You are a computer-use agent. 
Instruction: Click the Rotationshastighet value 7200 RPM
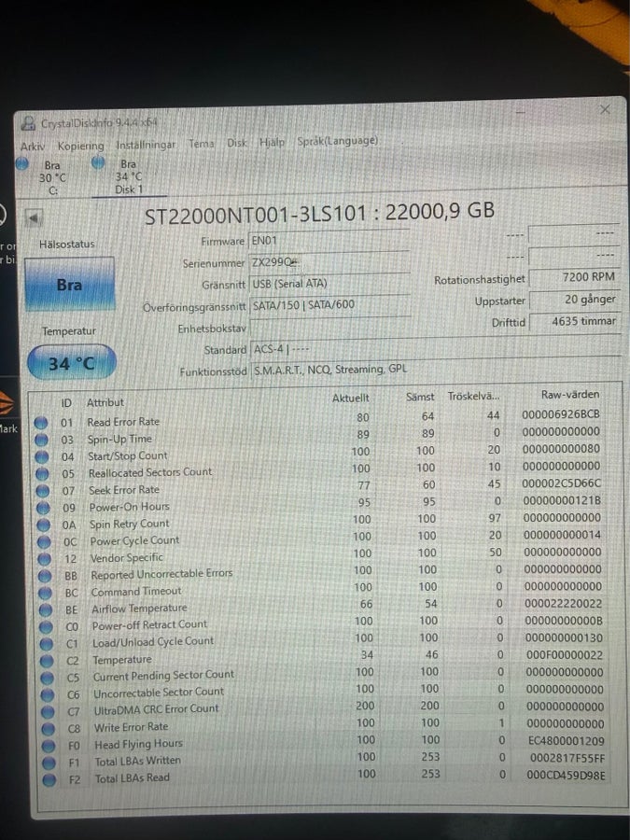click(x=575, y=277)
